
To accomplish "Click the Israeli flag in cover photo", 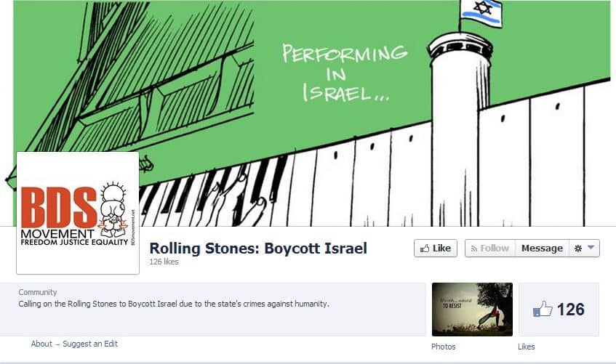I will click(x=481, y=12).
